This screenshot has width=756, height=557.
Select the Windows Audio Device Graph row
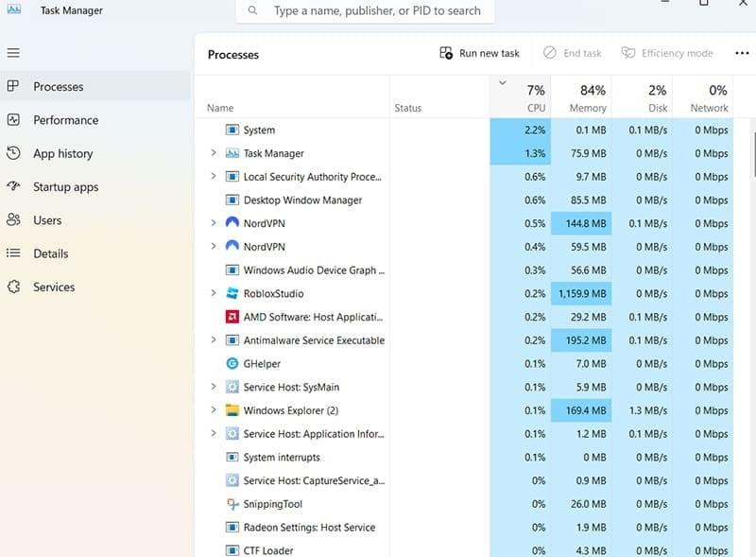[x=466, y=270]
